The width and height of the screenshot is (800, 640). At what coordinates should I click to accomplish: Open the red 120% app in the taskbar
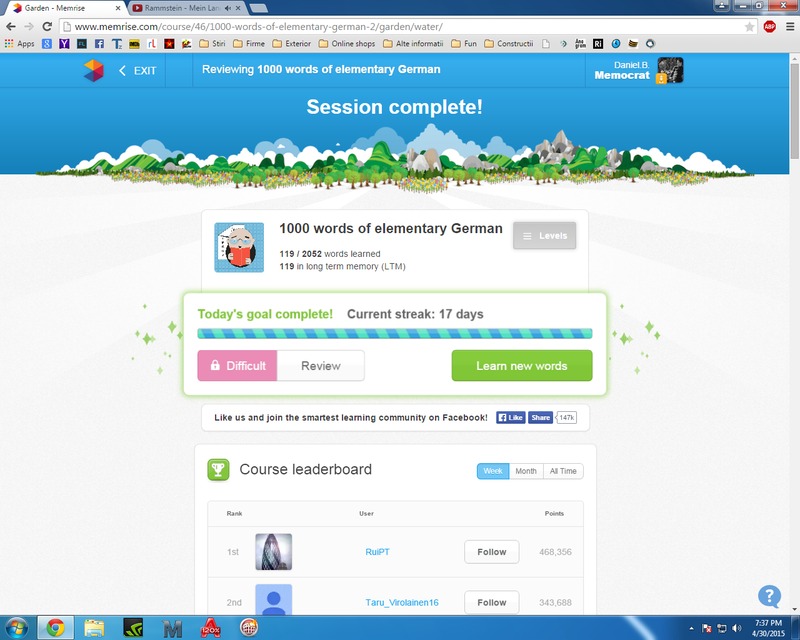click(x=211, y=628)
